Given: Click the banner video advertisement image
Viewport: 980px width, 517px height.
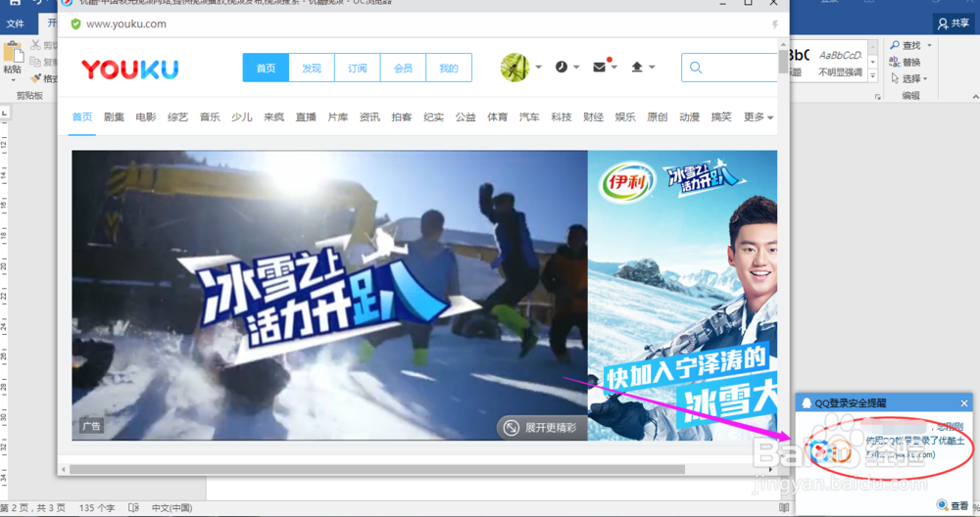Looking at the screenshot, I should [329, 296].
